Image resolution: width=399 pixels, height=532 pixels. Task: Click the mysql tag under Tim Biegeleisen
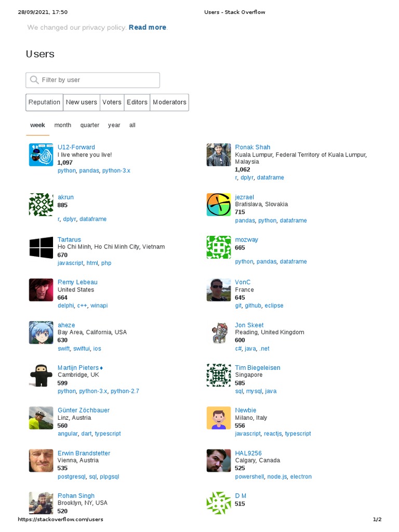[x=254, y=391]
